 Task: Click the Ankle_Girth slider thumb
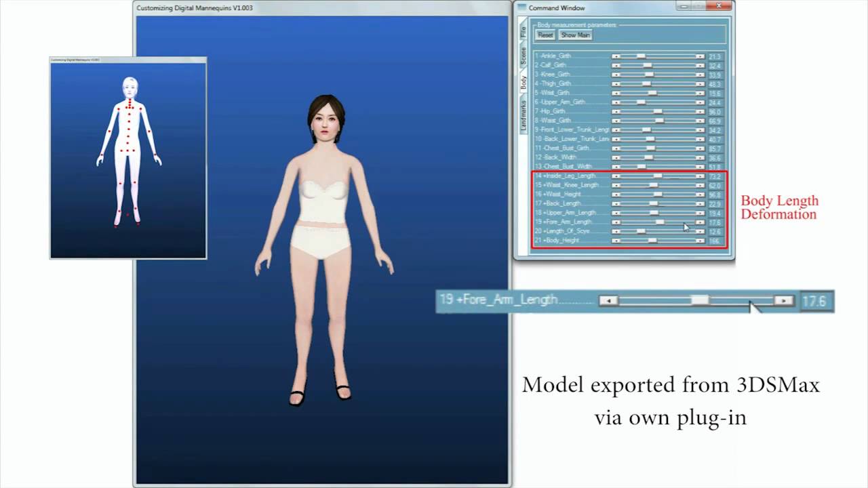point(641,56)
